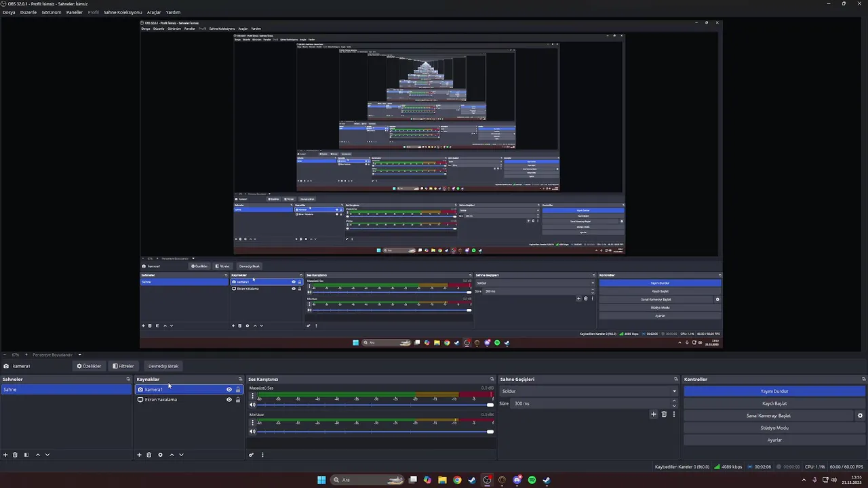
Task: Mute Mic/Aux with its speaker icon
Action: coord(252,431)
